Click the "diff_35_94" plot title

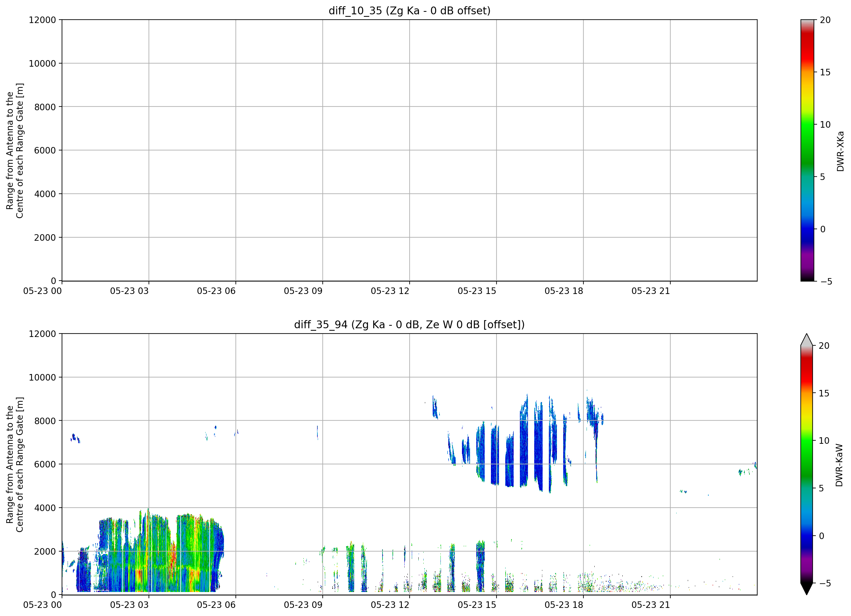pos(409,325)
